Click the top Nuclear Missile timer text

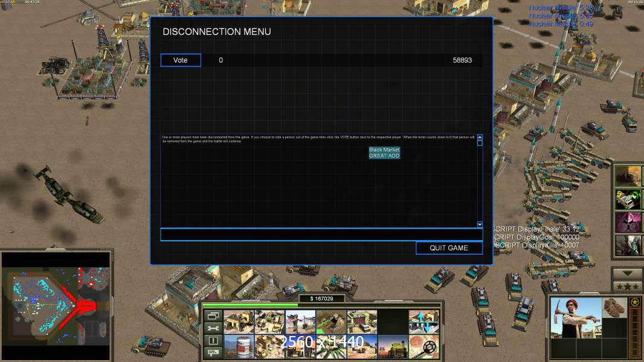click(561, 7)
